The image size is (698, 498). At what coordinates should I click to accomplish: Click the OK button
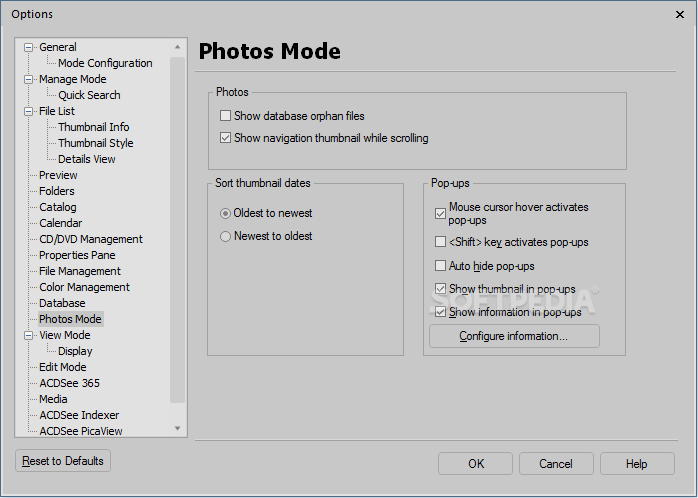[475, 464]
